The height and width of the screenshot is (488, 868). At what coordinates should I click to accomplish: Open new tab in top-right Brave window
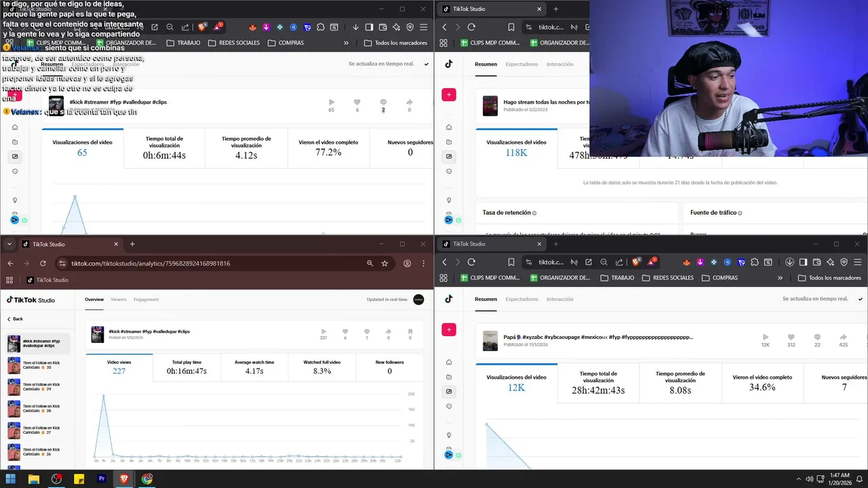(x=556, y=9)
